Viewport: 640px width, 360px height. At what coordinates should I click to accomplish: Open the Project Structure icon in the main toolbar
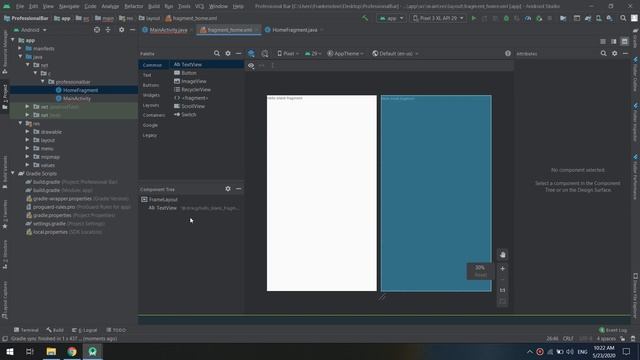pos(563,18)
